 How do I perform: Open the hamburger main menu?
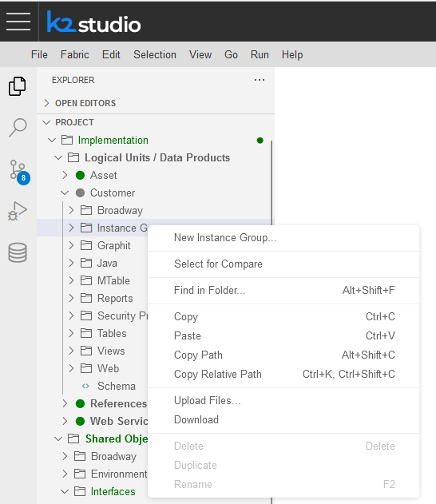point(18,22)
